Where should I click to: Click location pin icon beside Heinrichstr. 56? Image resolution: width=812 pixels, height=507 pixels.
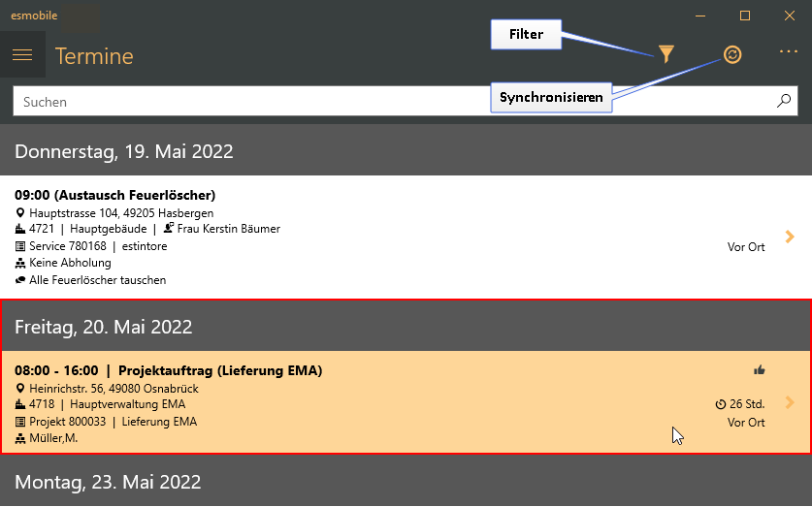tap(20, 388)
